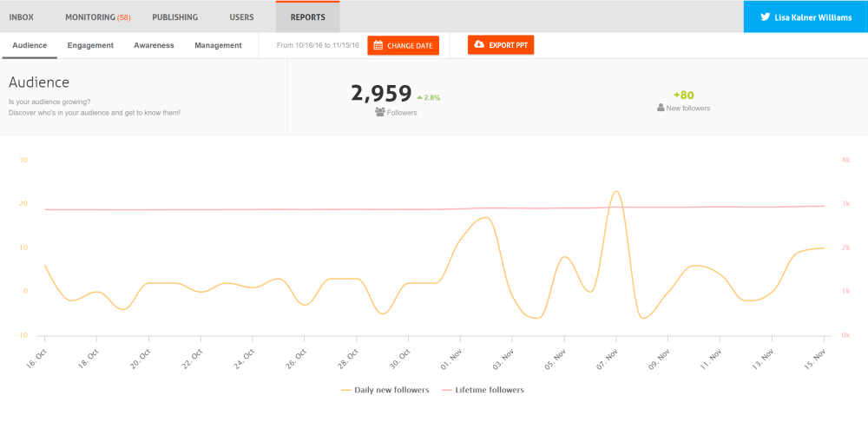Click the new followers person icon

click(x=661, y=108)
